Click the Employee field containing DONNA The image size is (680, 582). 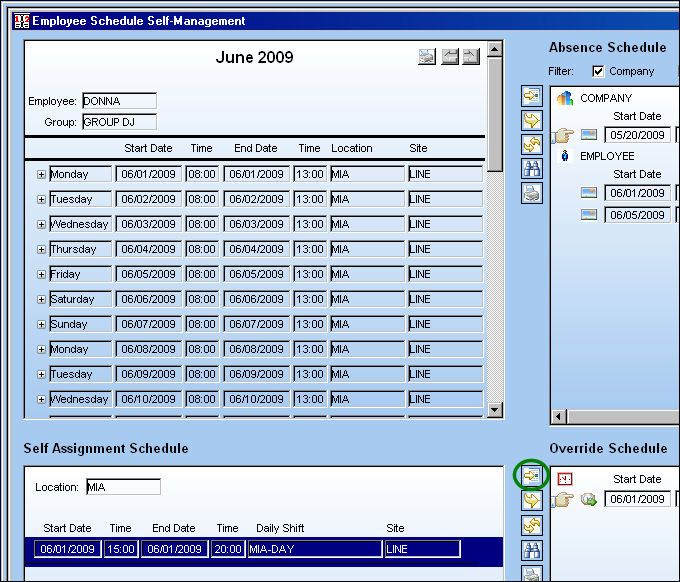[x=119, y=101]
